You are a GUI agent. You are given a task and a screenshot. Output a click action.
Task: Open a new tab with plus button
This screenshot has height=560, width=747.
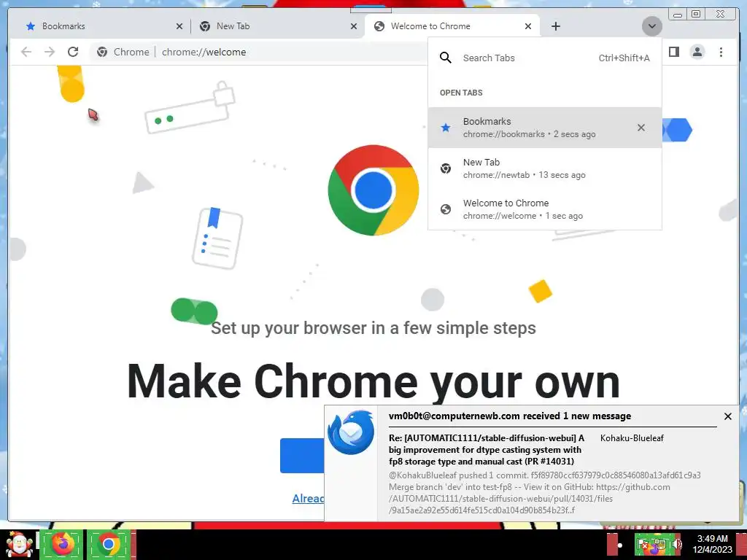pos(555,26)
